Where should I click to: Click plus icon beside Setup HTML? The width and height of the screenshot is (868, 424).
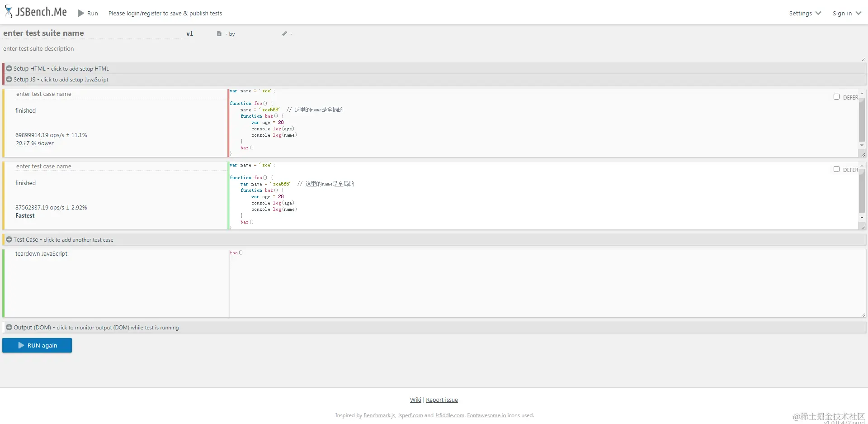pos(9,68)
